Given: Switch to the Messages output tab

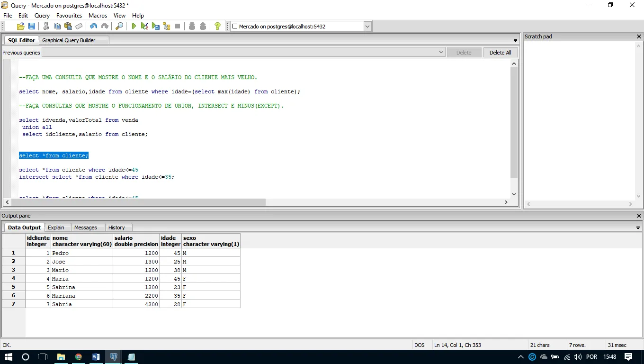Looking at the screenshot, I should 85,227.
